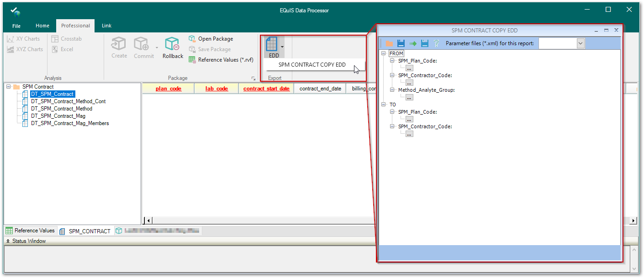This screenshot has height=278, width=644.
Task: Select SPM CONTRACT COPY EDD menu item
Action: (x=312, y=65)
